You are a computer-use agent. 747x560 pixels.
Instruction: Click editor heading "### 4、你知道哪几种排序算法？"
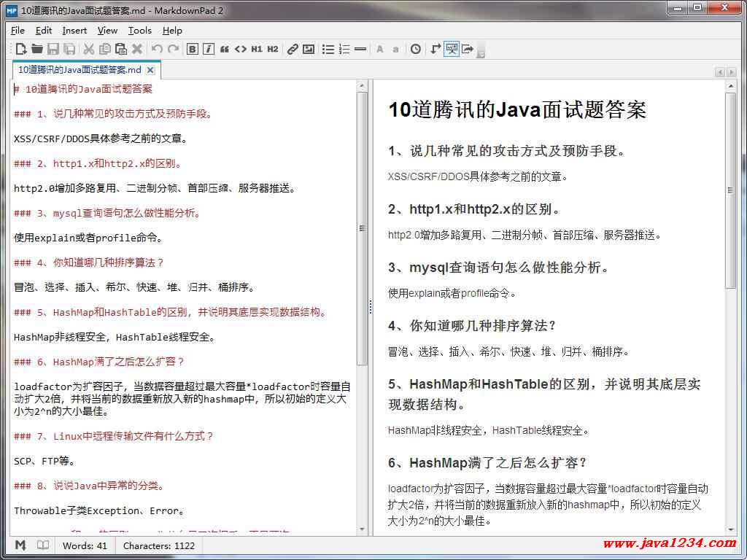[x=88, y=262]
